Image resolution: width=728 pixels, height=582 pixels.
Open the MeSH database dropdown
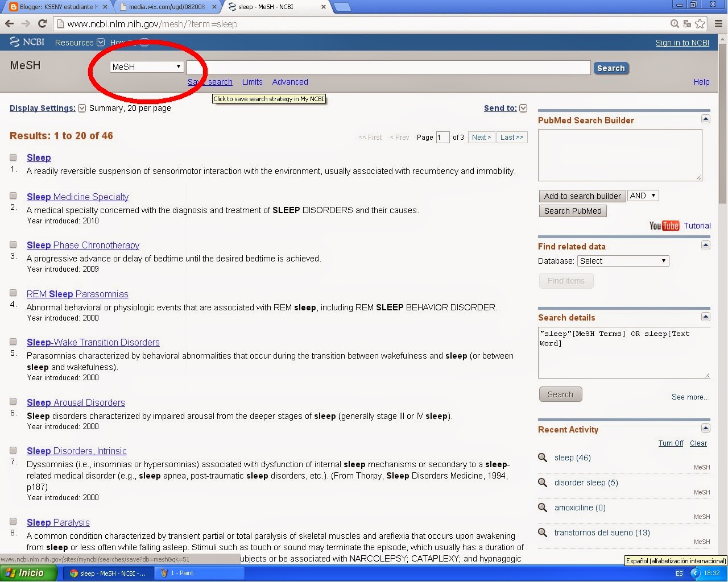tap(146, 66)
